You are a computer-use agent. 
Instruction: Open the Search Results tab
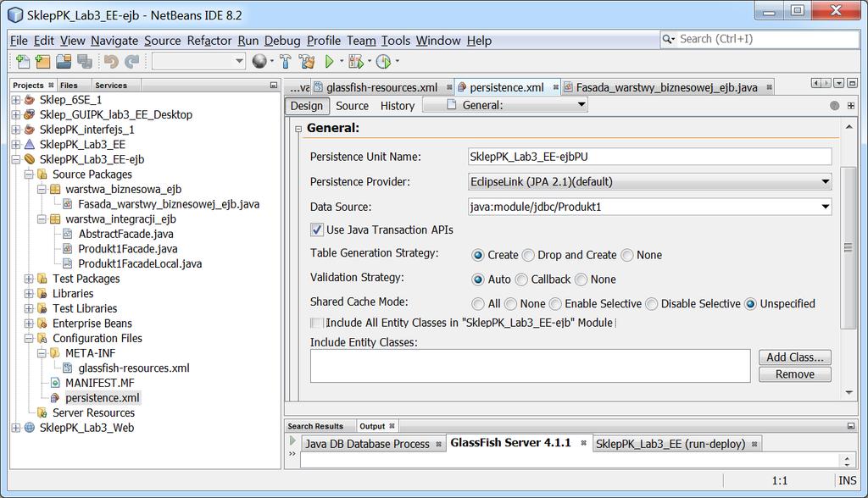pos(315,426)
